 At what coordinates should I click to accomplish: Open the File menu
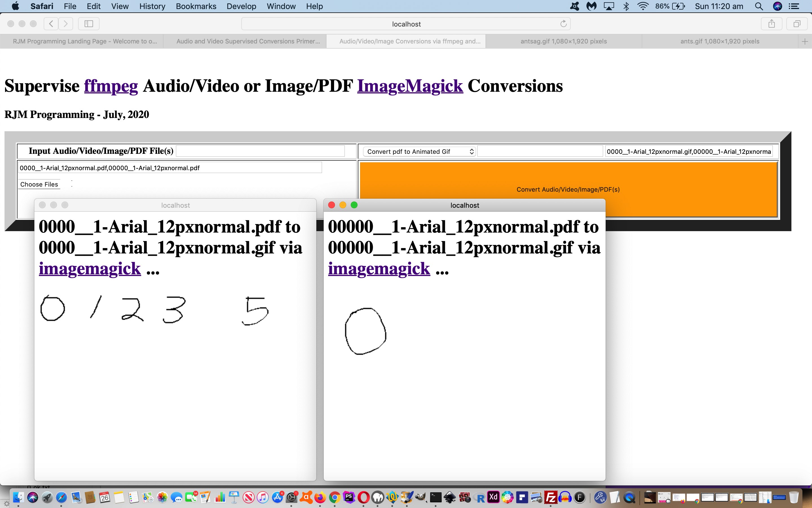click(x=70, y=6)
